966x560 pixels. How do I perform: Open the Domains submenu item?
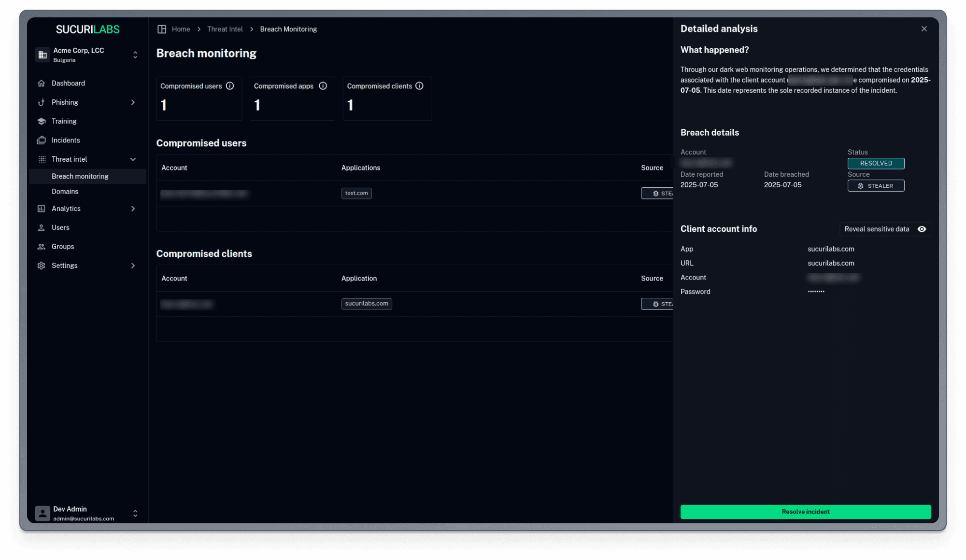pos(65,192)
